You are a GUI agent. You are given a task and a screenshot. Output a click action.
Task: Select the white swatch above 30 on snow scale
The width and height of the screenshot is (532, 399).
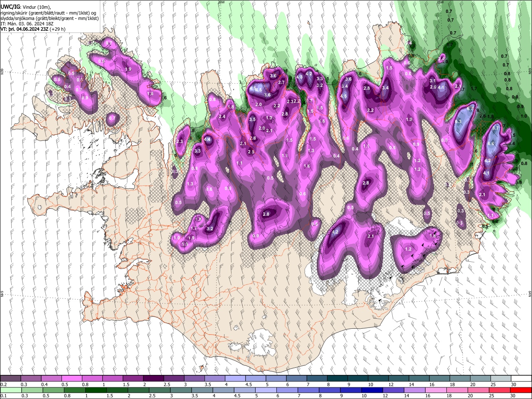(520, 379)
